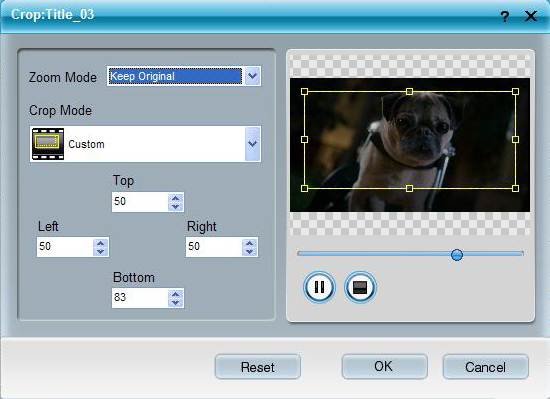Select the bottom-right crop frame handle
This screenshot has height=399, width=550.
pos(515,188)
